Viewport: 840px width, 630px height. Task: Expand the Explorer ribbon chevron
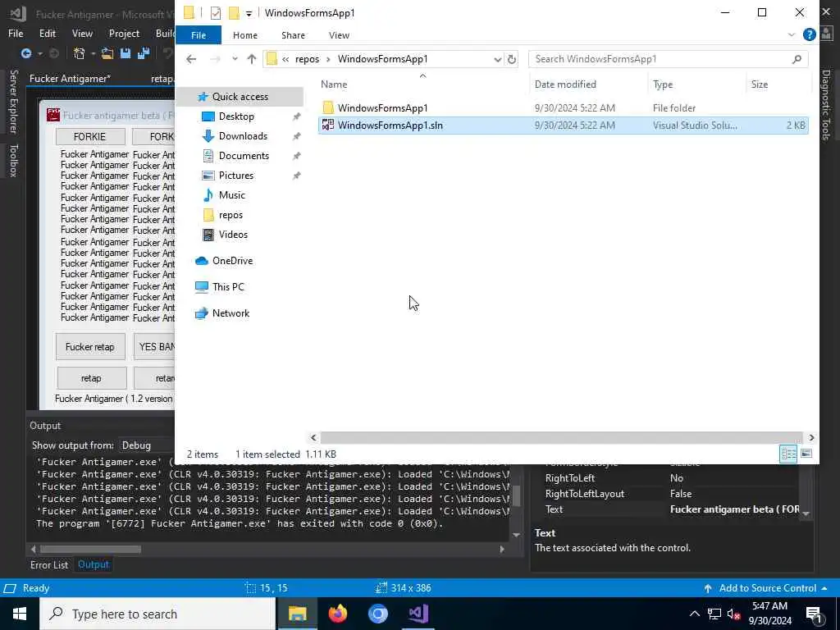click(x=792, y=34)
